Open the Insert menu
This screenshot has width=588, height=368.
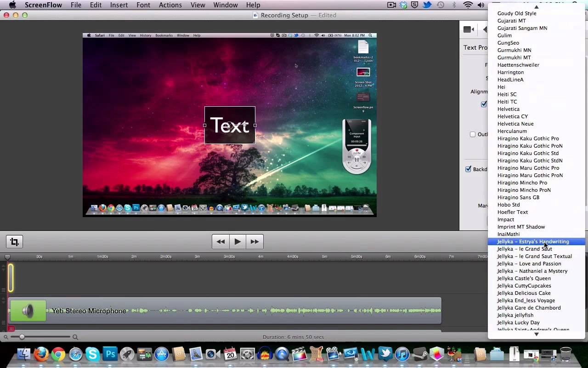(119, 5)
